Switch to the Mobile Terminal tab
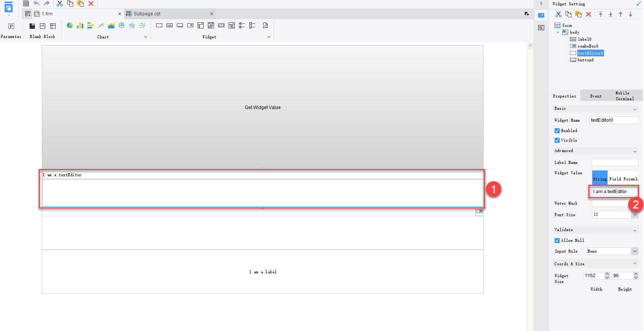Screen dimensions: 644x331 (x=624, y=96)
